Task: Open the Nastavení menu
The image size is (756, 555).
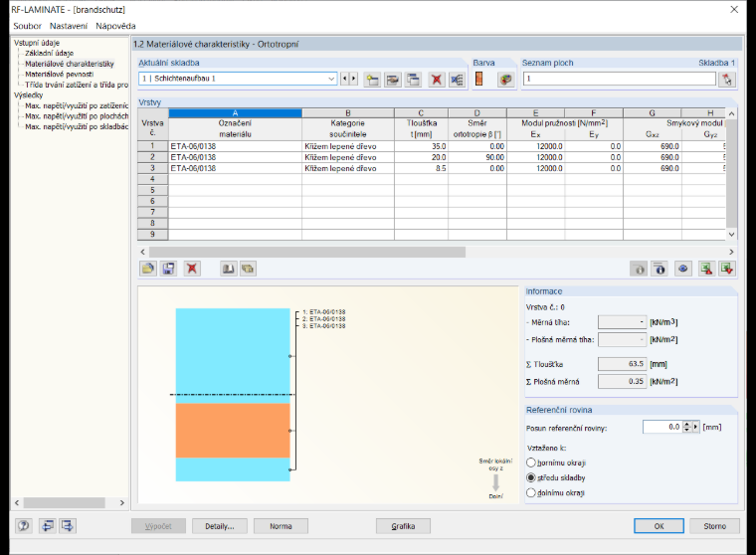Action: (69, 26)
